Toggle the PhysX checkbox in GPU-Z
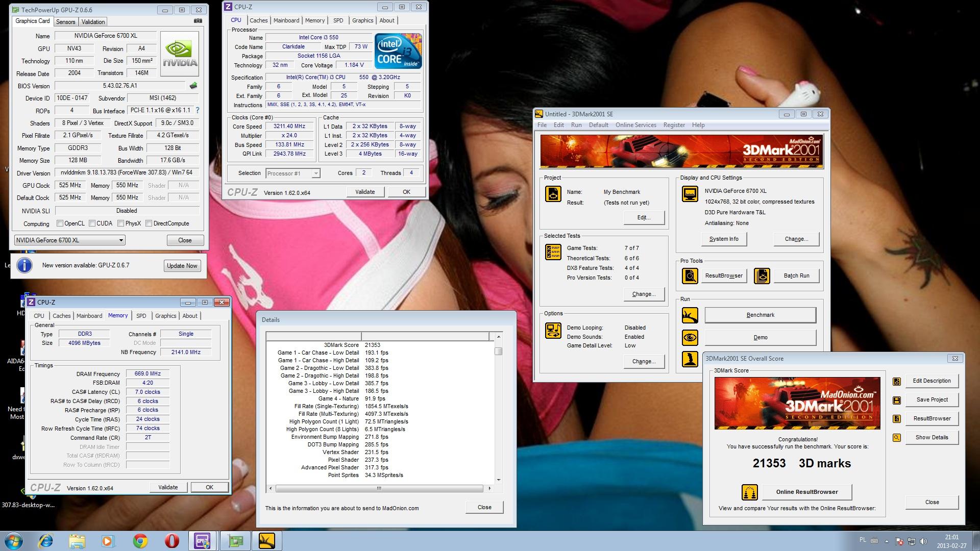Image resolution: width=980 pixels, height=551 pixels. point(120,223)
